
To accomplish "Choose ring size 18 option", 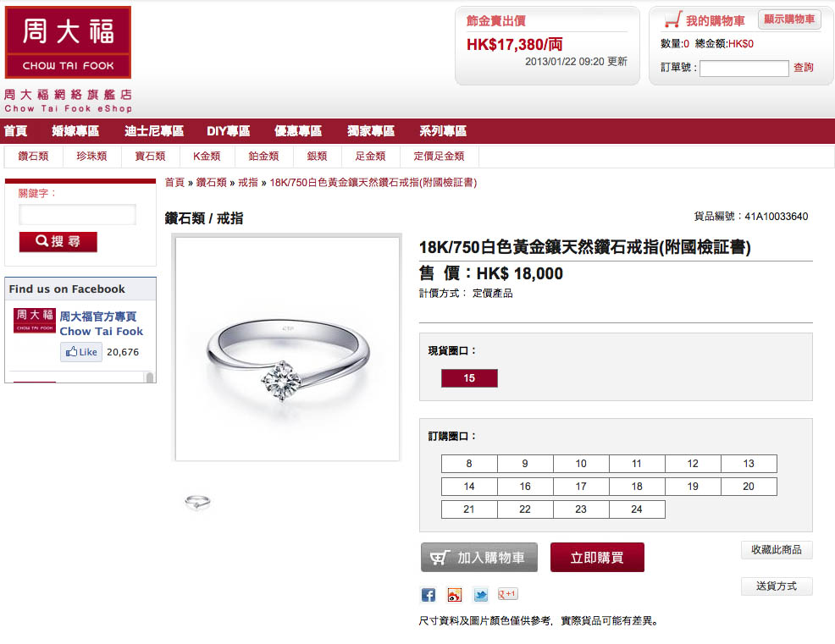I will 637,487.
